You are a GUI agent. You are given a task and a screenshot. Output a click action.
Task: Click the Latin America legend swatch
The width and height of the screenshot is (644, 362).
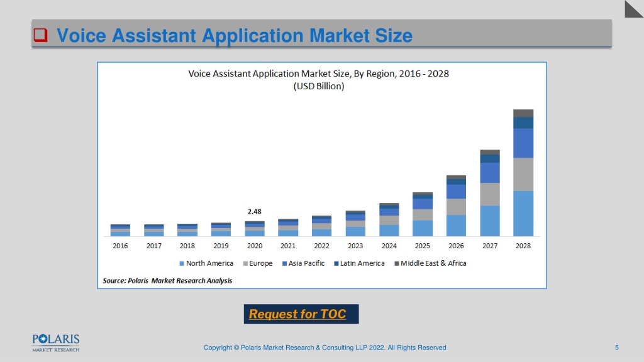[336, 263]
